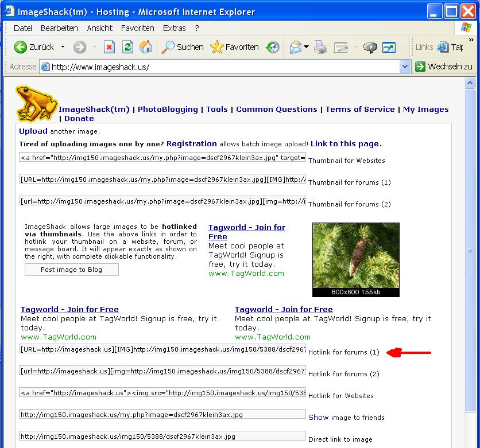
Task: Click the Taip link shortcut icon
Action: (443, 47)
